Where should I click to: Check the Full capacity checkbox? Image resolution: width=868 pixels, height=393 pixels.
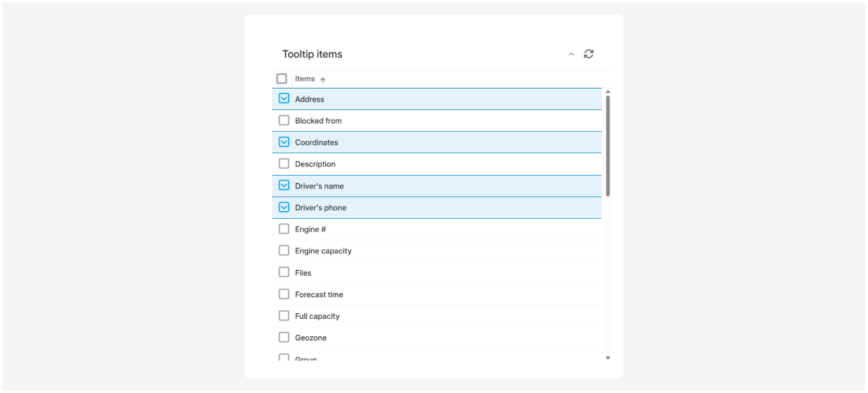pyautogui.click(x=284, y=315)
